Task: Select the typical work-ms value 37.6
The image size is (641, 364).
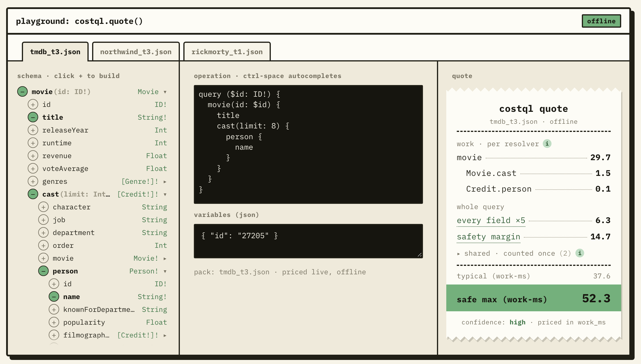Action: pos(602,276)
